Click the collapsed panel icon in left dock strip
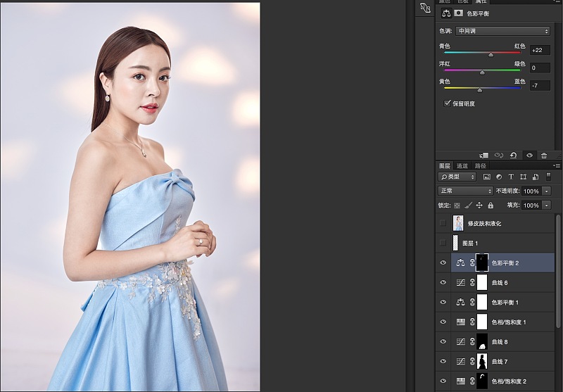This screenshot has height=392, width=563. (425, 8)
